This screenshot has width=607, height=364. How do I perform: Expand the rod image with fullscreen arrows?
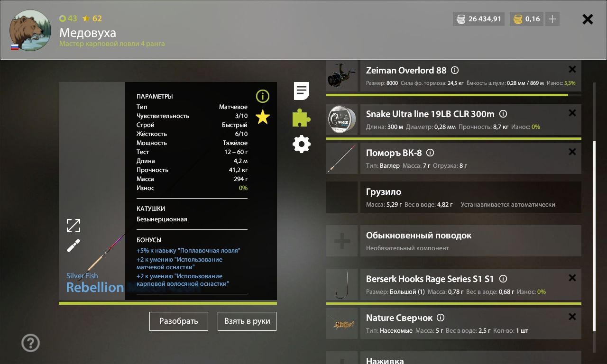pyautogui.click(x=74, y=226)
